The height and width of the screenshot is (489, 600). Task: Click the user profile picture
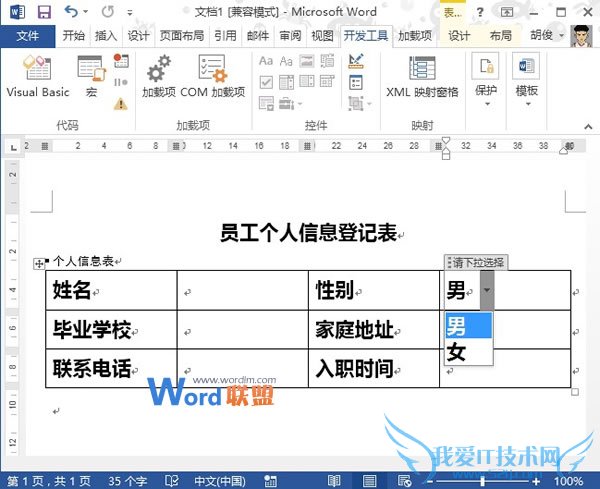581,36
